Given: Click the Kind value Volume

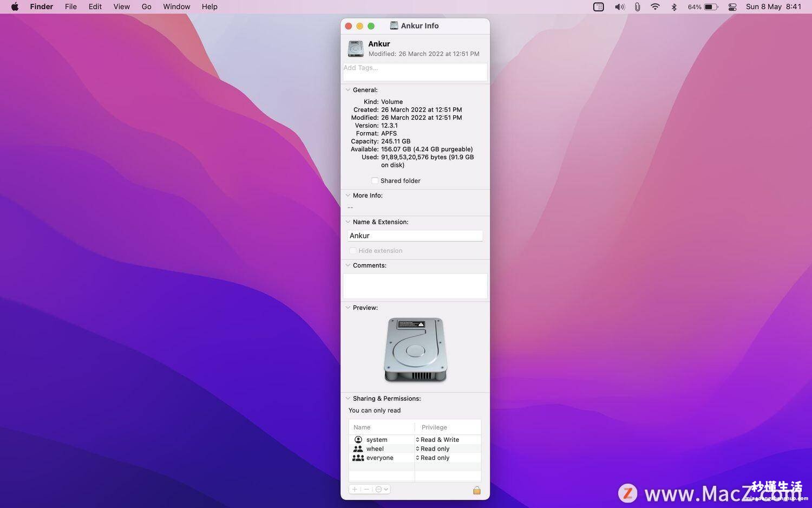Looking at the screenshot, I should point(392,102).
